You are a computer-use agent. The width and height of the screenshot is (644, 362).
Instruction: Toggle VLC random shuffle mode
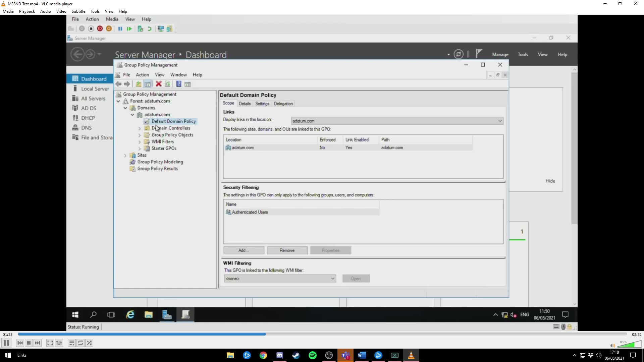(x=89, y=343)
